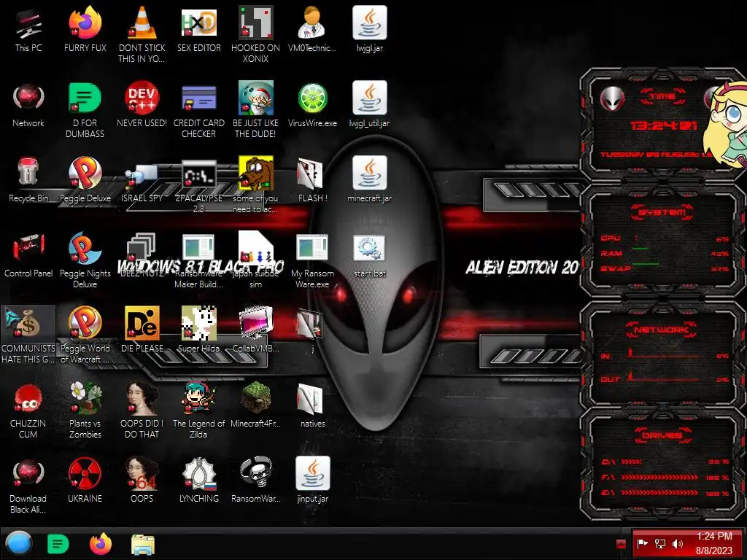The image size is (747, 560).
Task: Launch Firefox from the taskbar
Action: [x=101, y=544]
